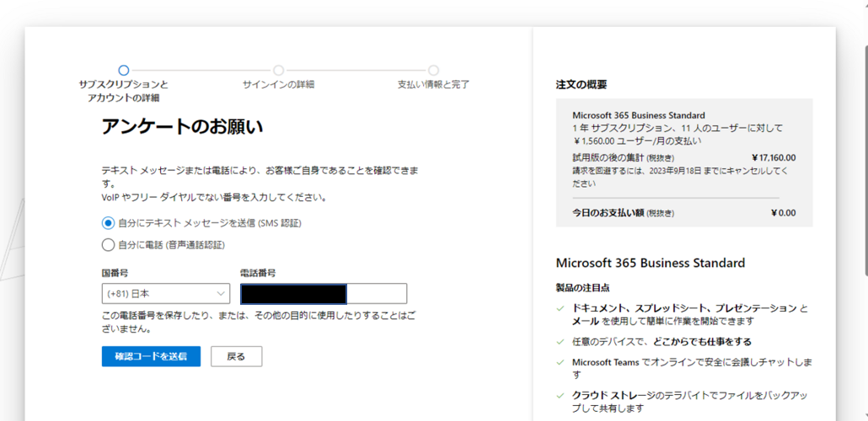Image resolution: width=868 pixels, height=421 pixels.
Task: Click the アンケートのお願い heading
Action: tap(182, 127)
